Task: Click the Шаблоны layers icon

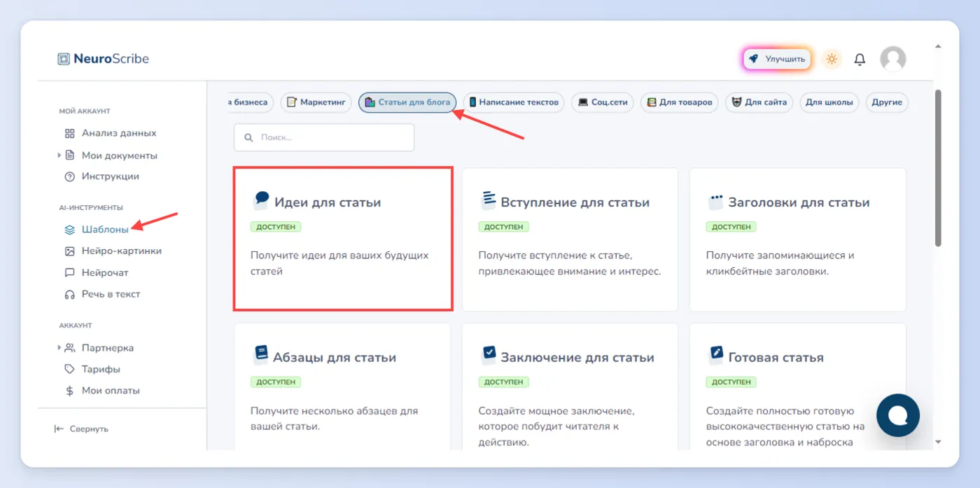Action: [x=69, y=229]
